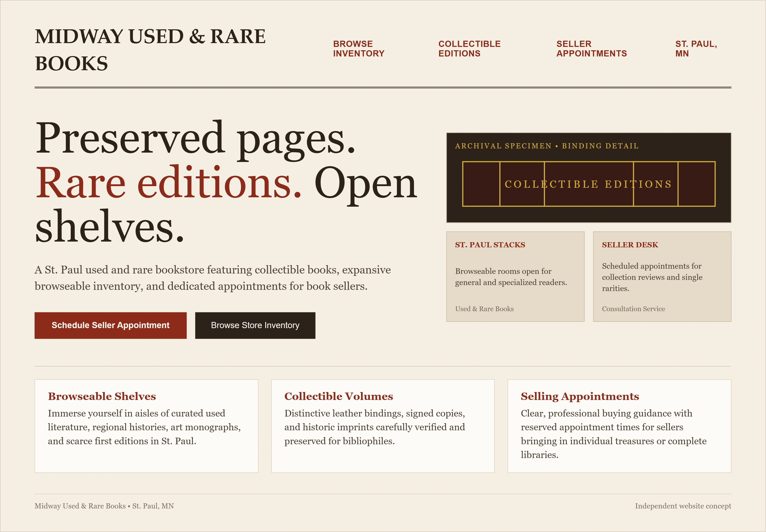Click the Collectible Editions binding graphic
766x532 pixels.
[x=589, y=184]
